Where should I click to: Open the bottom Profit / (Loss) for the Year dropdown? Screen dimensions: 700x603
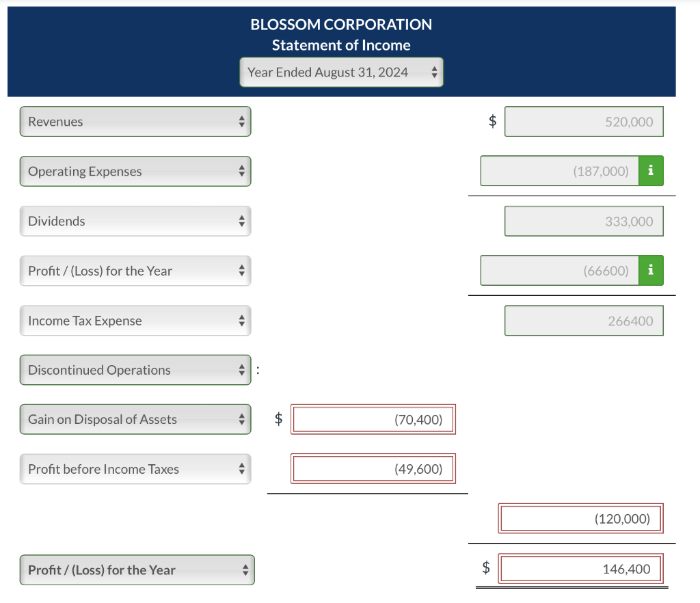point(137,569)
